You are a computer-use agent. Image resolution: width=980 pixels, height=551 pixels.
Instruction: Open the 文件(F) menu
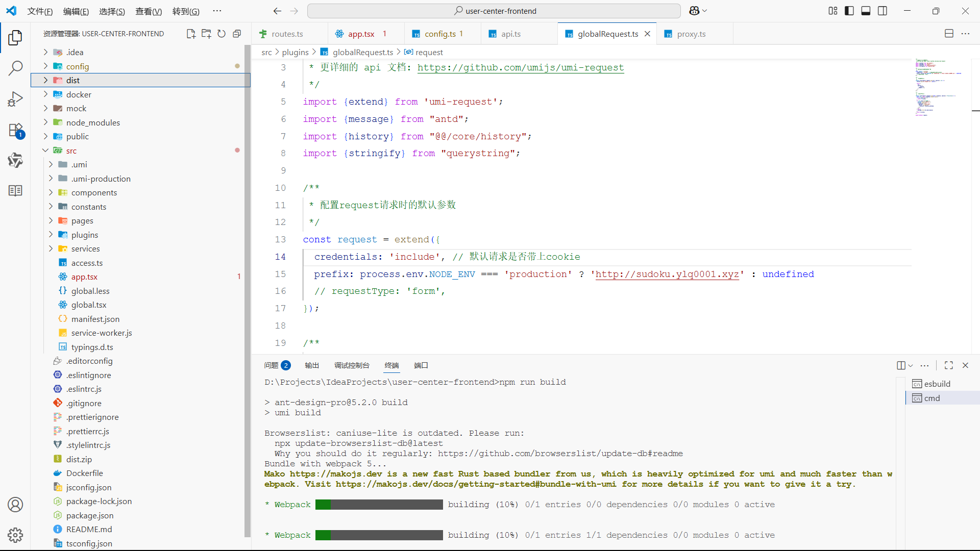[x=40, y=11]
